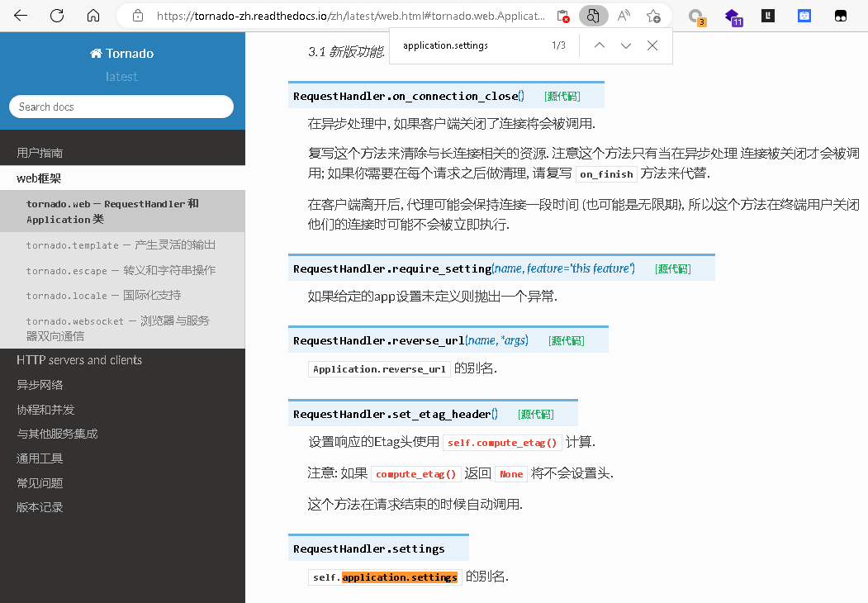Viewport: 868px width, 603px height.
Task: Click the compute_etag() code text
Action: 415,474
